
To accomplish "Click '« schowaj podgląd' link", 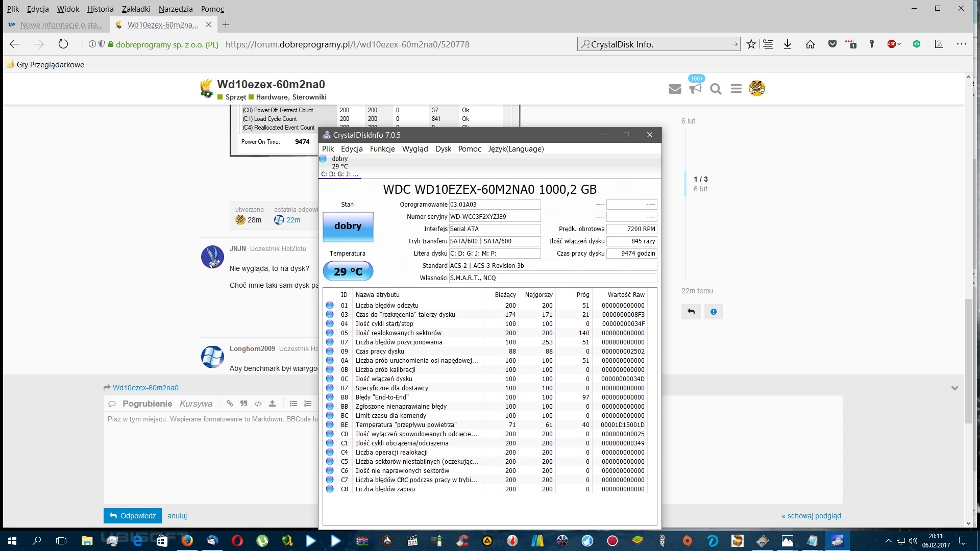I will 811,516.
